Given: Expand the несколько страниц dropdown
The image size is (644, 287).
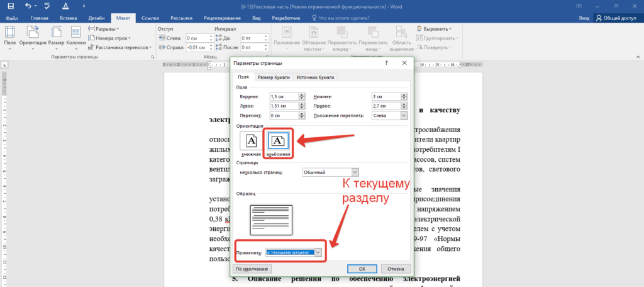Looking at the screenshot, I should pos(355,172).
